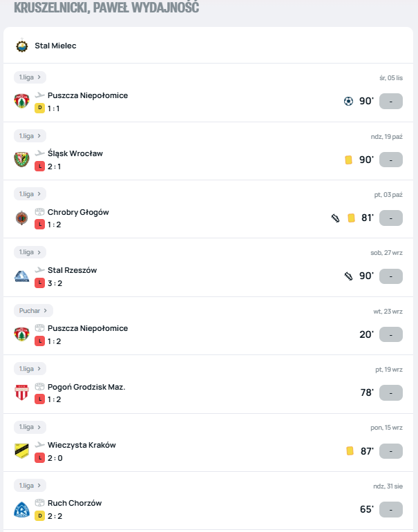Click the rating button in Stal Rzeszów row
Screen dimensions: 418x532
391,276
